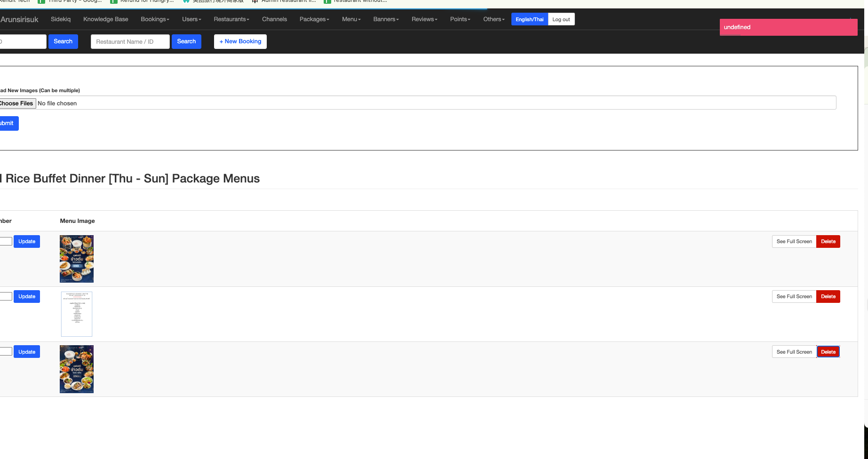Open the Channels menu item
The height and width of the screenshot is (459, 868).
pos(274,19)
